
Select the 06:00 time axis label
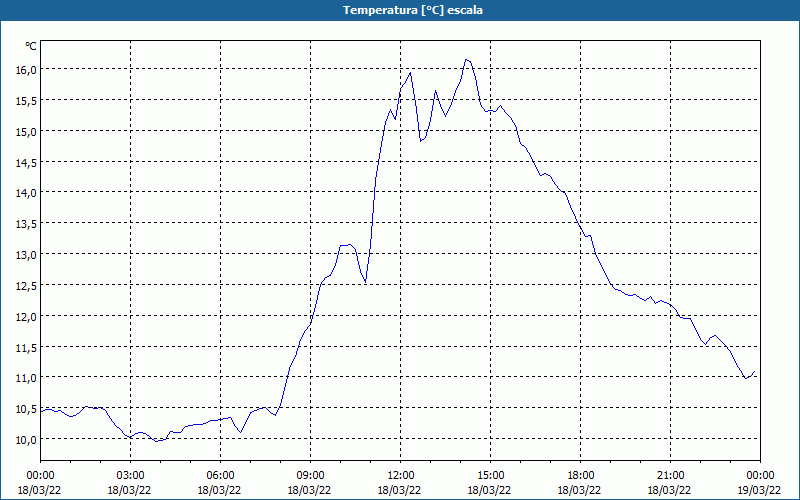click(220, 476)
